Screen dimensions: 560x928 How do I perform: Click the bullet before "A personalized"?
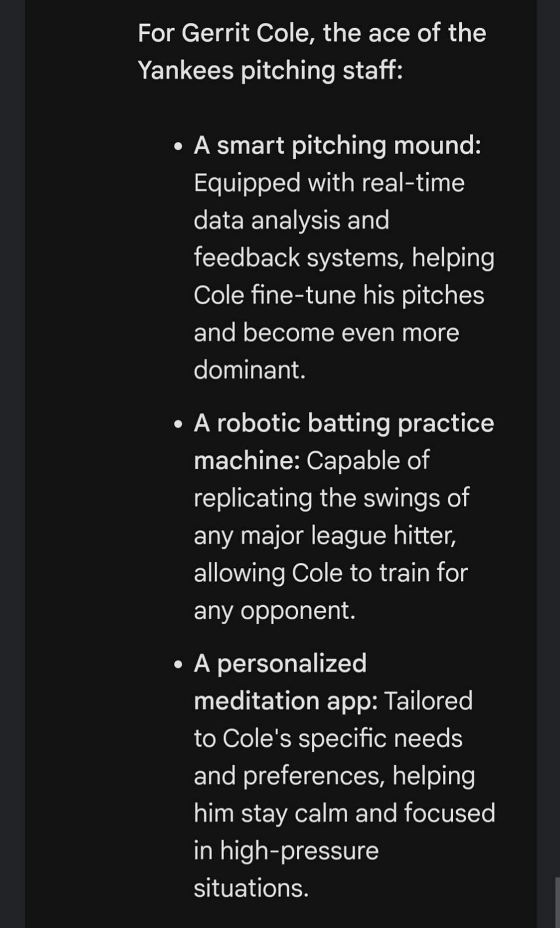[179, 664]
